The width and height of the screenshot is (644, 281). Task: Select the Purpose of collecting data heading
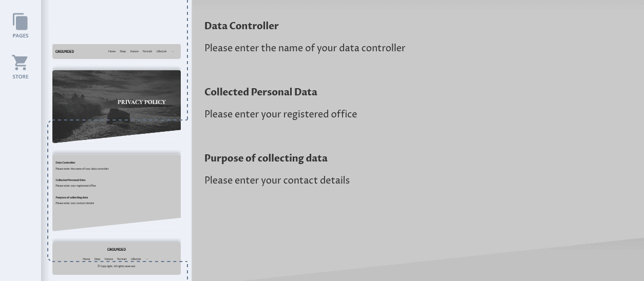coord(266,158)
